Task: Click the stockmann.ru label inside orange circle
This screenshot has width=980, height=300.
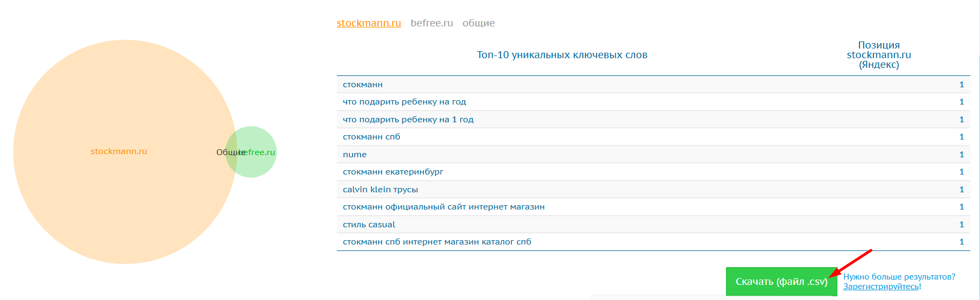Action: (x=118, y=151)
